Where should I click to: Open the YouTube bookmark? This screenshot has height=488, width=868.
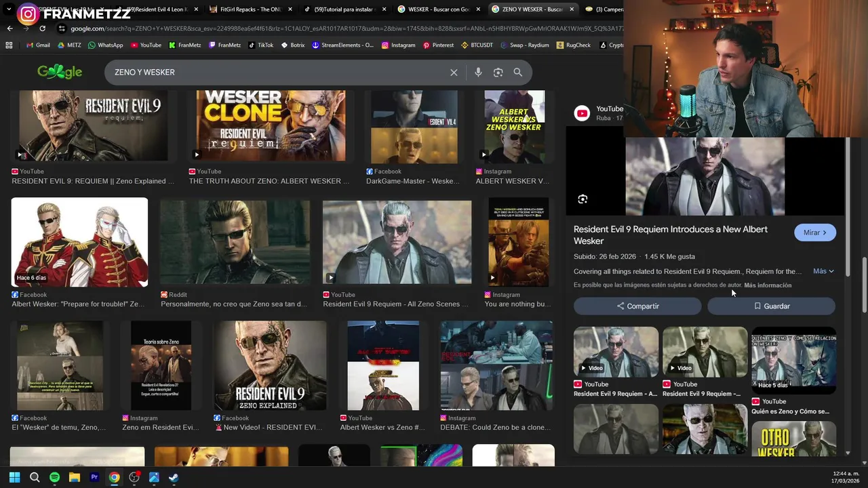[146, 45]
